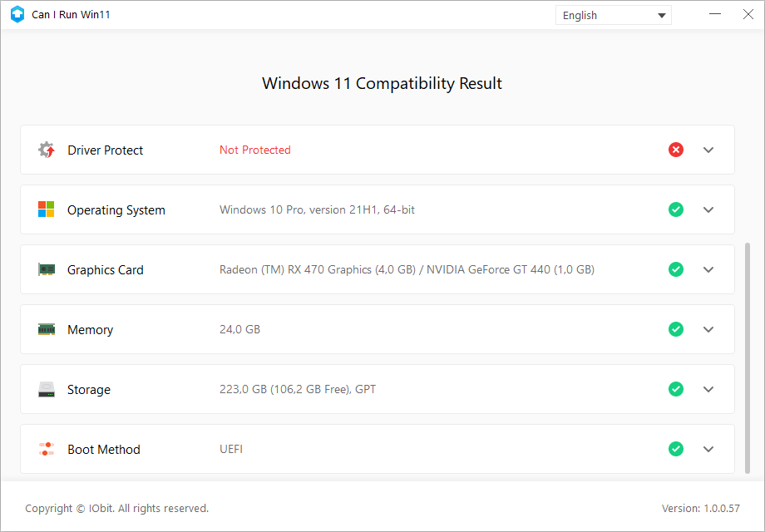Screen dimensions: 765x532
Task: Click the Operating System Windows logo icon
Action: pyautogui.click(x=46, y=209)
